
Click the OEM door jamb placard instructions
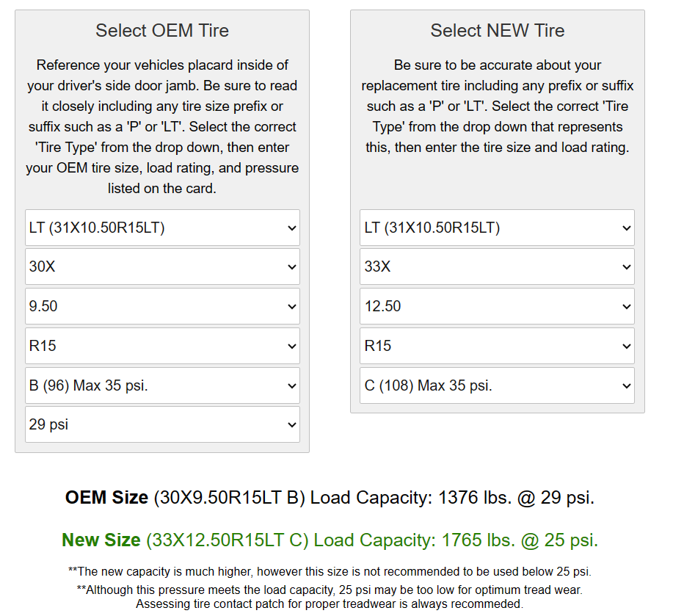[x=162, y=126]
